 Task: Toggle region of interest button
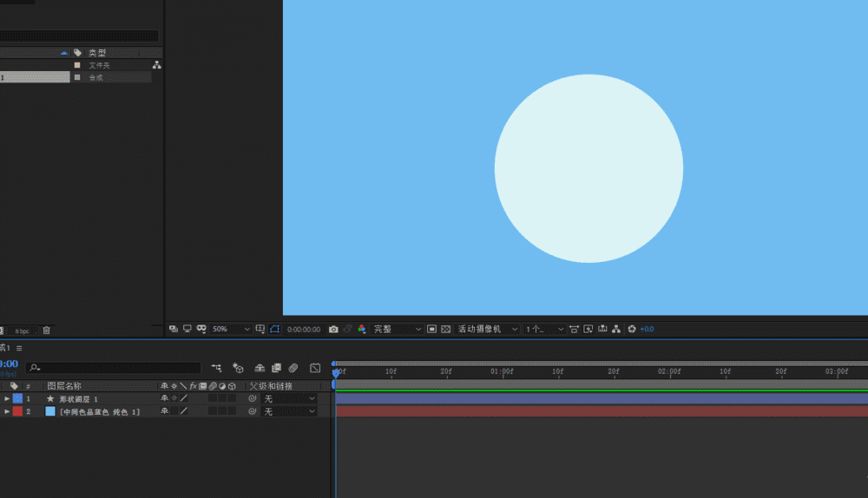pos(431,330)
